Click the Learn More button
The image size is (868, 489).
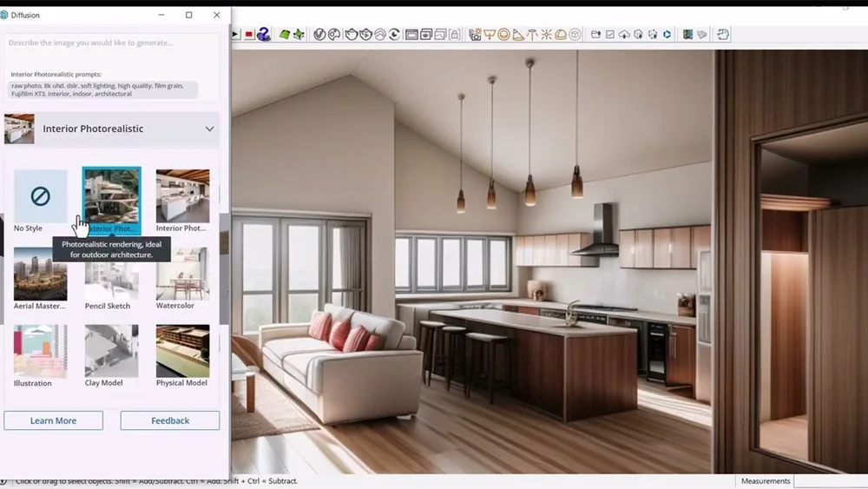click(53, 420)
